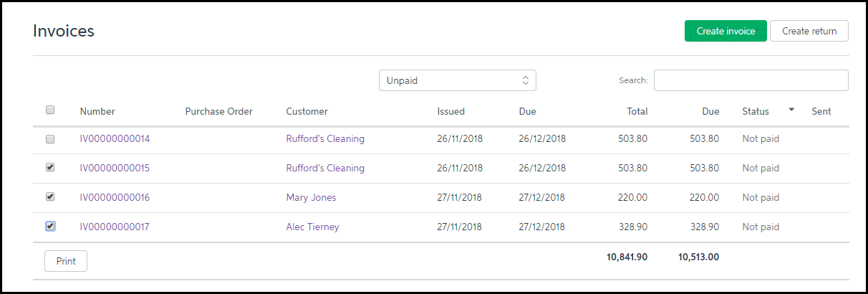Click the Print button
This screenshot has height=294, width=868.
pyautogui.click(x=66, y=261)
